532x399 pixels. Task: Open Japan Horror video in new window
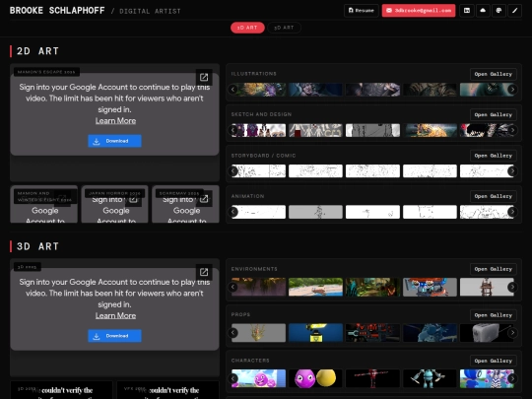133,199
